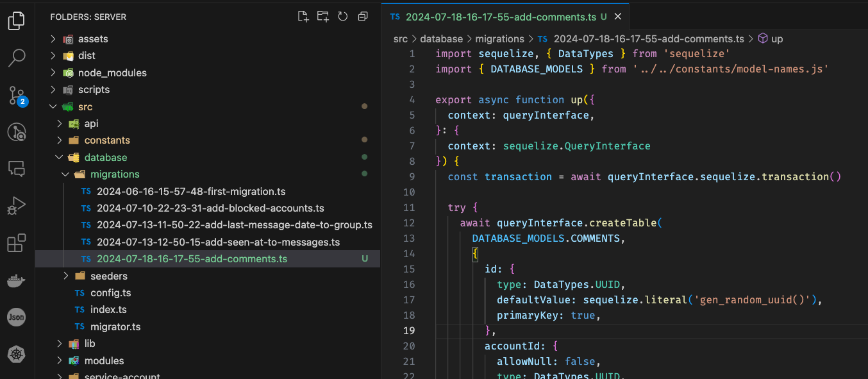Click the 'DATABASE_MODELS.COMMENTS' code text
Screen dimensions: 868x379
546,239
